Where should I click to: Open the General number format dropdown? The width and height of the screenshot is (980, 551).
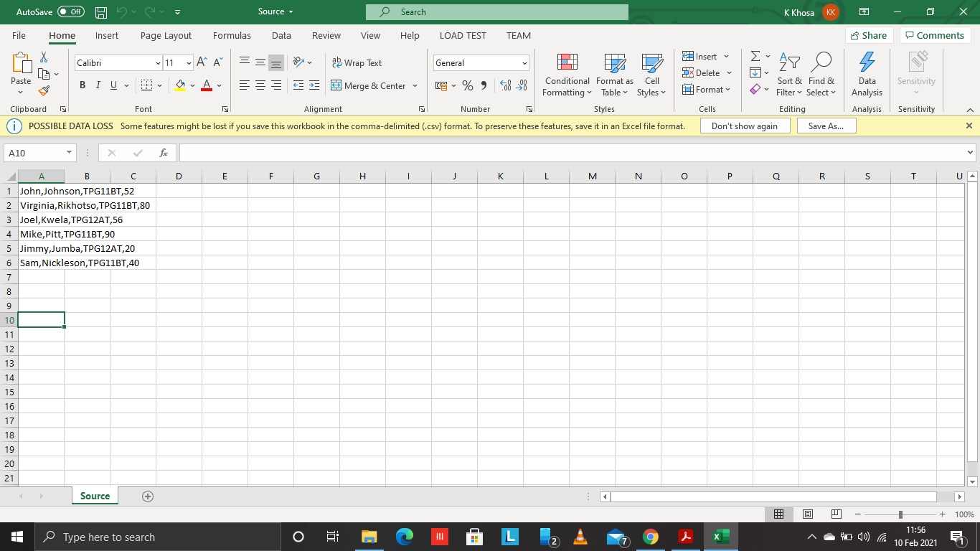pyautogui.click(x=524, y=63)
